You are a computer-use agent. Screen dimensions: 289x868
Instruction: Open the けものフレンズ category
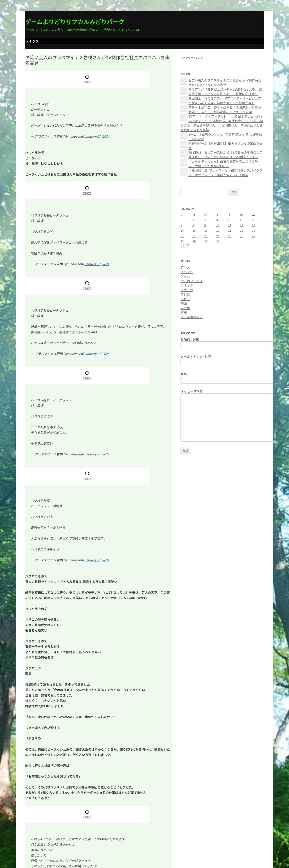[192, 281]
